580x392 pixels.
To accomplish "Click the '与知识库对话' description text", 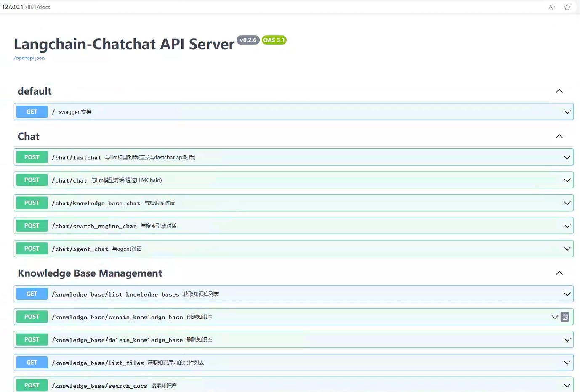I will 160,203.
